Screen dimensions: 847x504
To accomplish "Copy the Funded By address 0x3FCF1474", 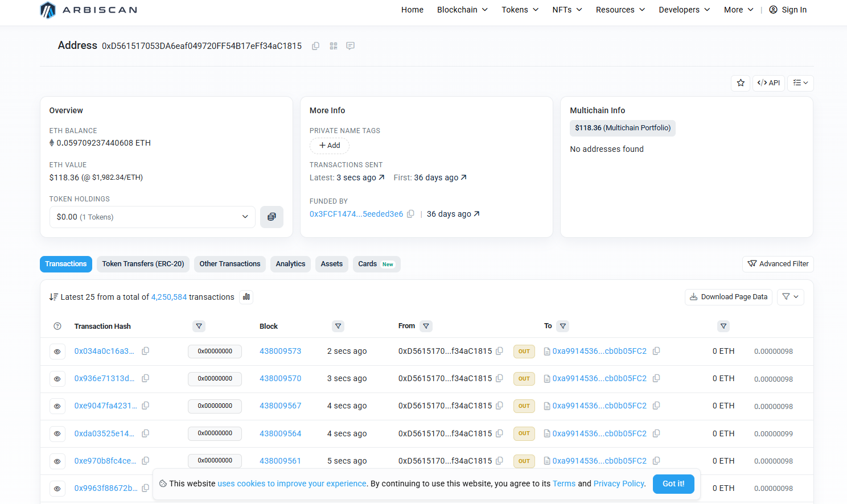I will tap(410, 214).
